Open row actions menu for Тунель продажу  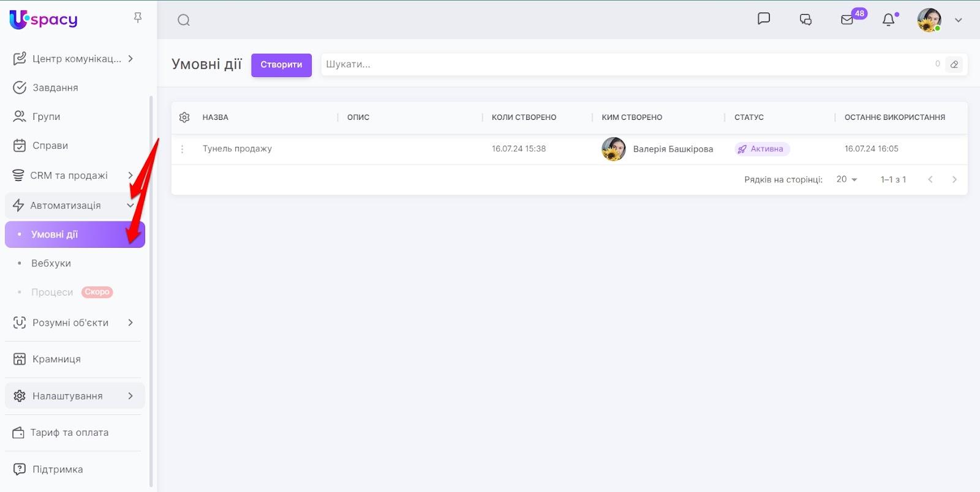click(x=182, y=149)
